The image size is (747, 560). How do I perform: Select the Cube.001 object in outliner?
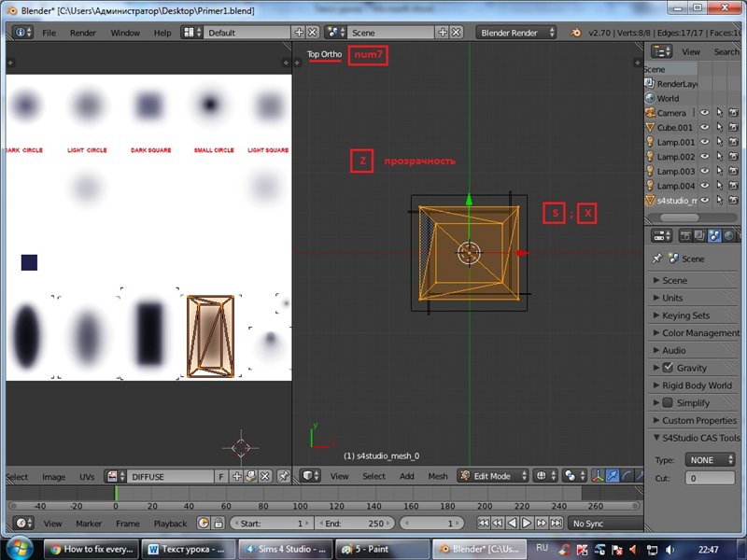tap(674, 128)
